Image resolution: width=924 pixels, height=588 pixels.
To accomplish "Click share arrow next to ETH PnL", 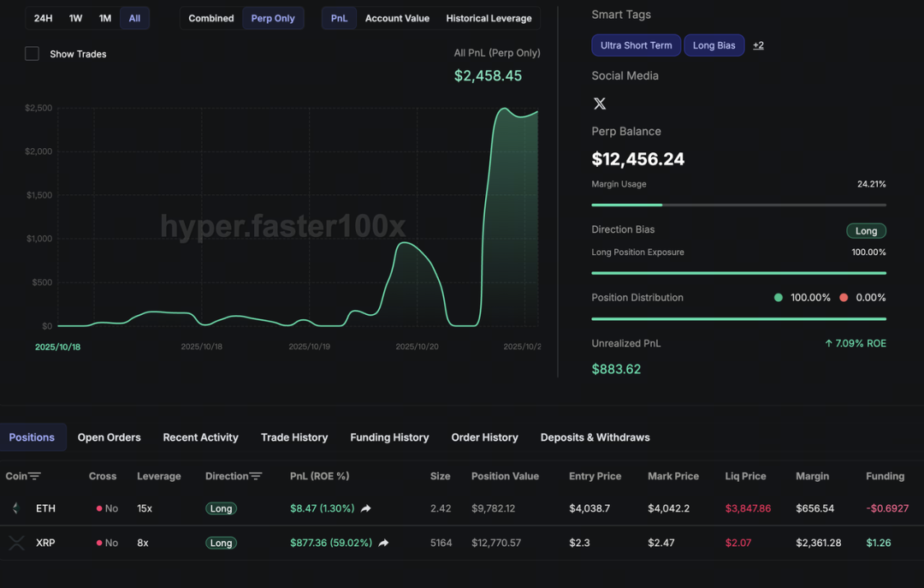I will pos(366,508).
